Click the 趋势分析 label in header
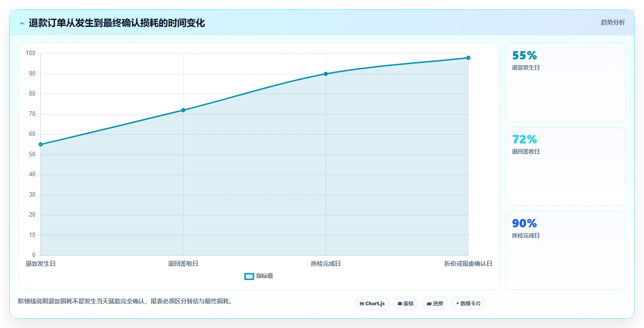Viewport: 644px width, 328px height. (x=612, y=22)
